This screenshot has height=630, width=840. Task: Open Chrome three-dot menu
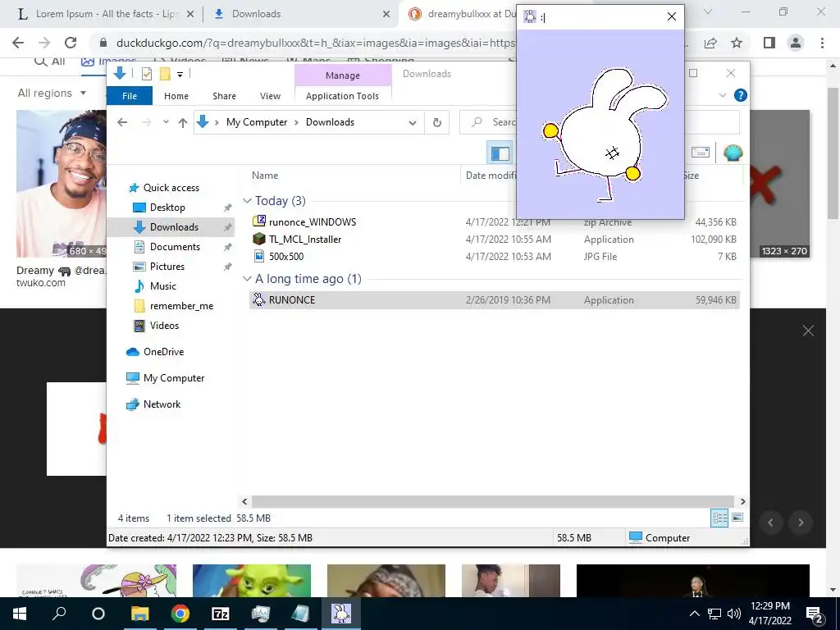pos(822,43)
